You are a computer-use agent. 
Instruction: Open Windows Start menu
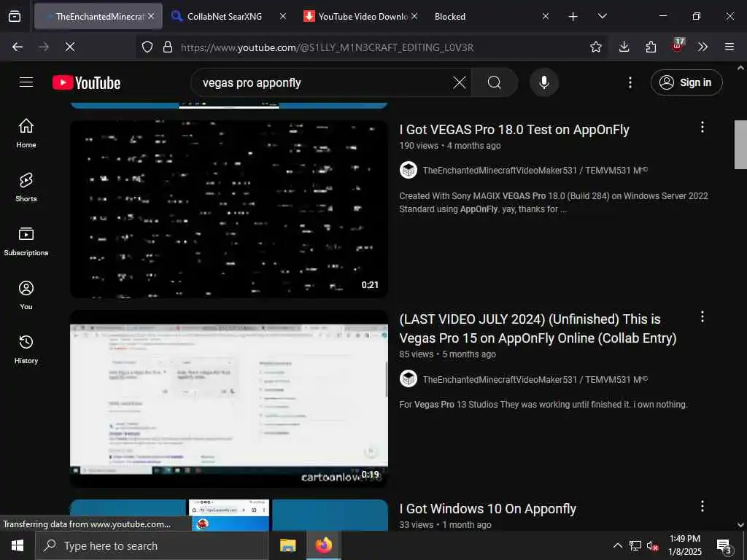point(18,545)
